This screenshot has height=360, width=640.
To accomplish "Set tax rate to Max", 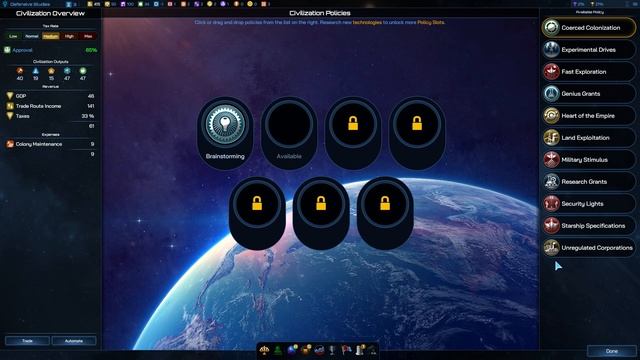I will tap(88, 36).
